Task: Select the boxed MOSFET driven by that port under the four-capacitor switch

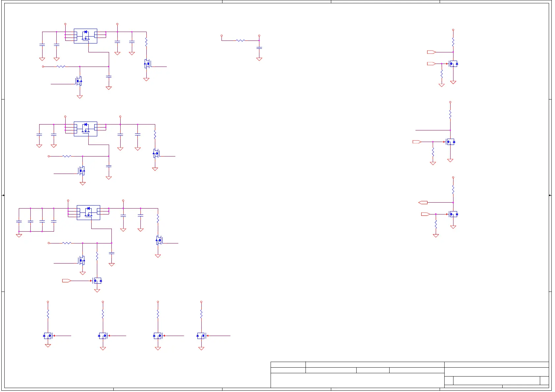Action: [98, 281]
